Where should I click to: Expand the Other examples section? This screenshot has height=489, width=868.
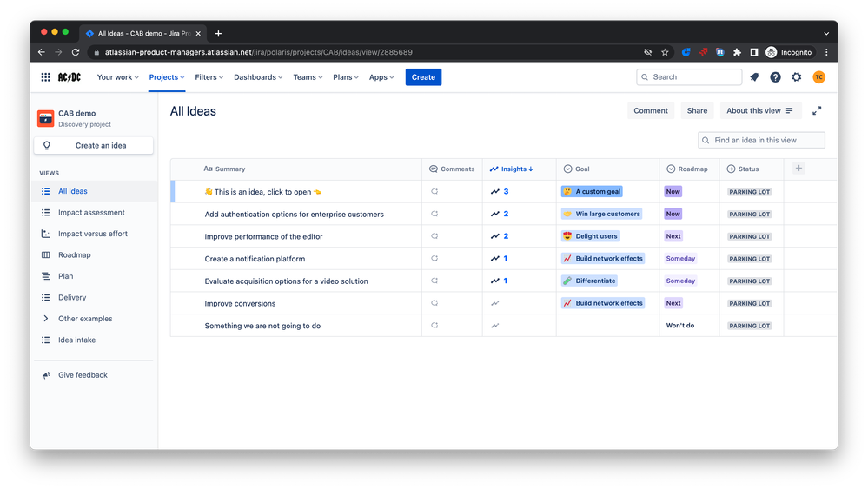[45, 319]
